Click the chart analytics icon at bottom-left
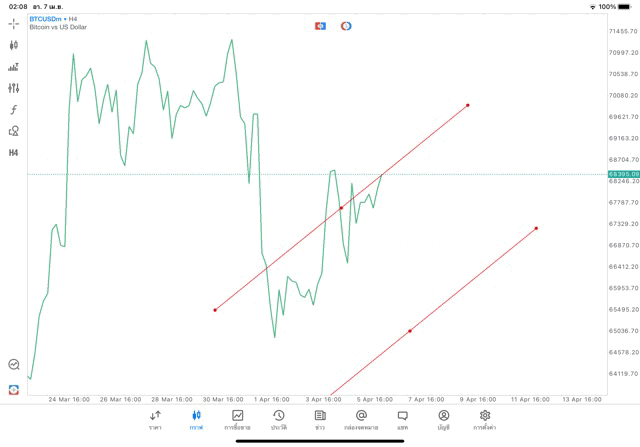This screenshot has width=640, height=447. (x=14, y=365)
